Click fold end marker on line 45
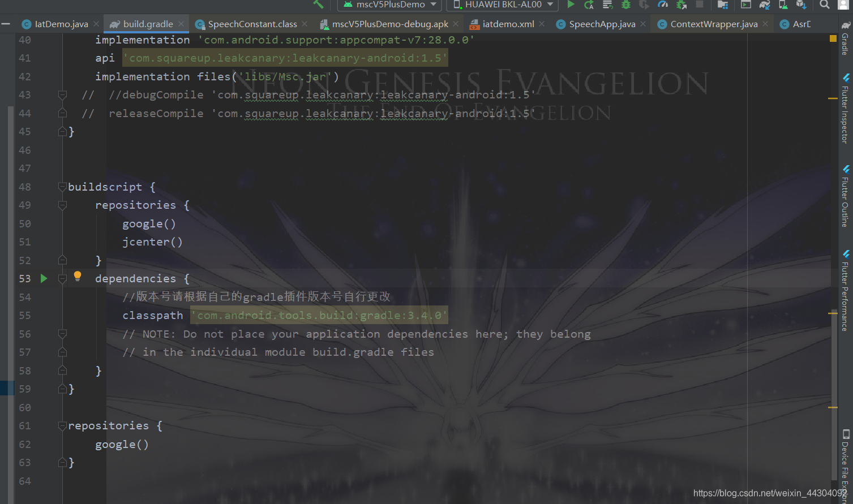853x504 pixels. 62,131
